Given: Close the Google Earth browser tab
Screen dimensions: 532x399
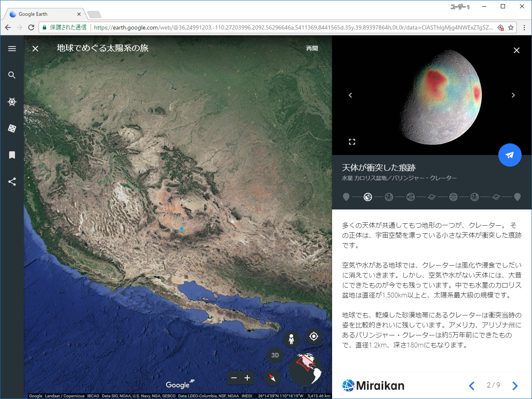Looking at the screenshot, I should click(79, 14).
